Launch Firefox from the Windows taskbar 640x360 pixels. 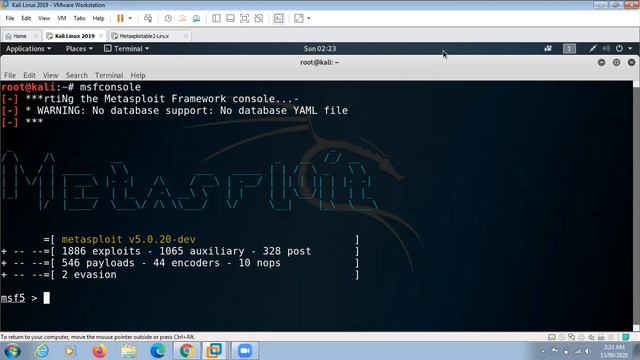pos(99,351)
